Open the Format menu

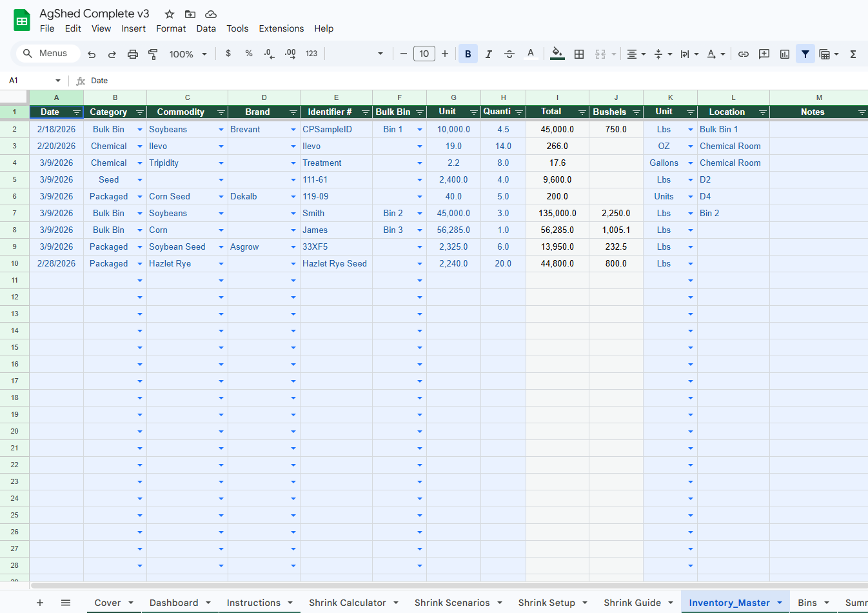(171, 28)
